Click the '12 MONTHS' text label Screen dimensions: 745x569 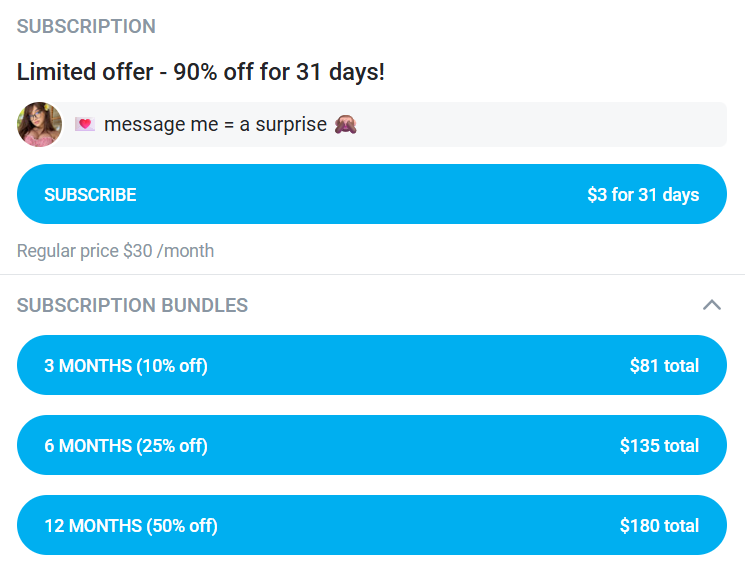coord(93,526)
